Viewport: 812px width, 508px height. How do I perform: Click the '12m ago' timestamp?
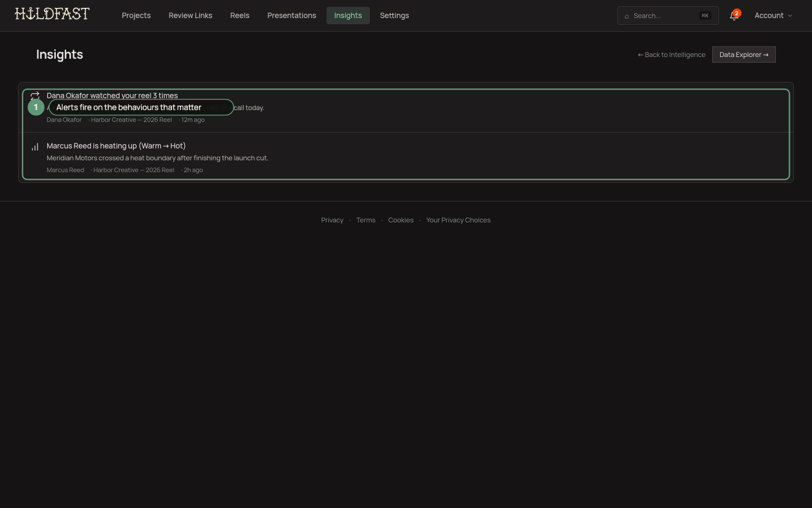tap(193, 120)
